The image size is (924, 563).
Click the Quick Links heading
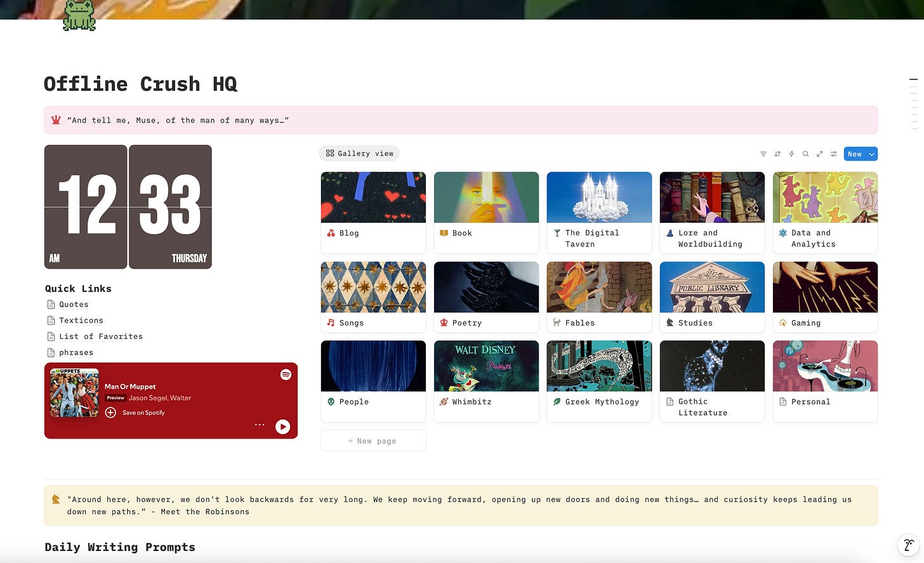tap(78, 288)
